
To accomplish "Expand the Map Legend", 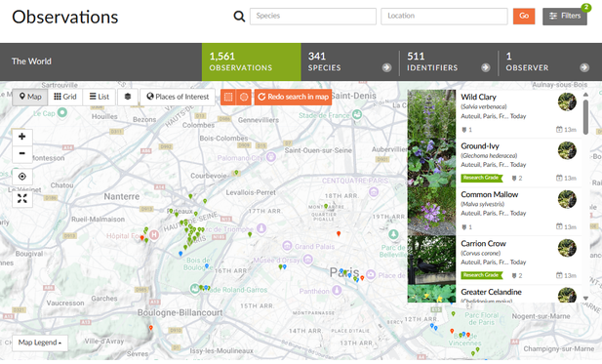I will (x=40, y=343).
